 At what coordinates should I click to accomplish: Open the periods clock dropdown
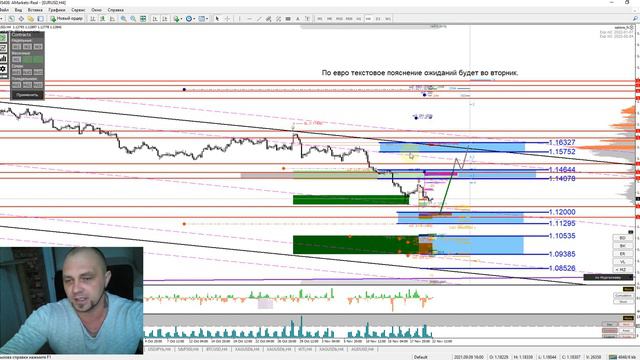[190, 19]
